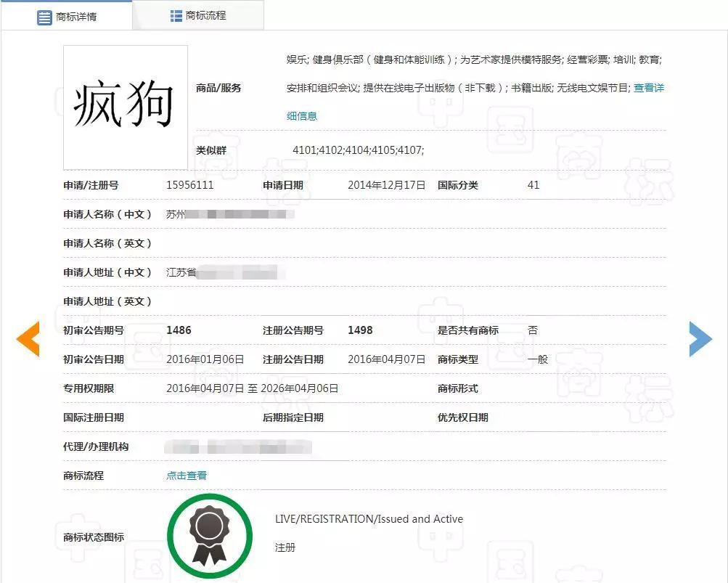Select the exclusive rights period date range
The width and height of the screenshot is (728, 583).
pos(252,388)
